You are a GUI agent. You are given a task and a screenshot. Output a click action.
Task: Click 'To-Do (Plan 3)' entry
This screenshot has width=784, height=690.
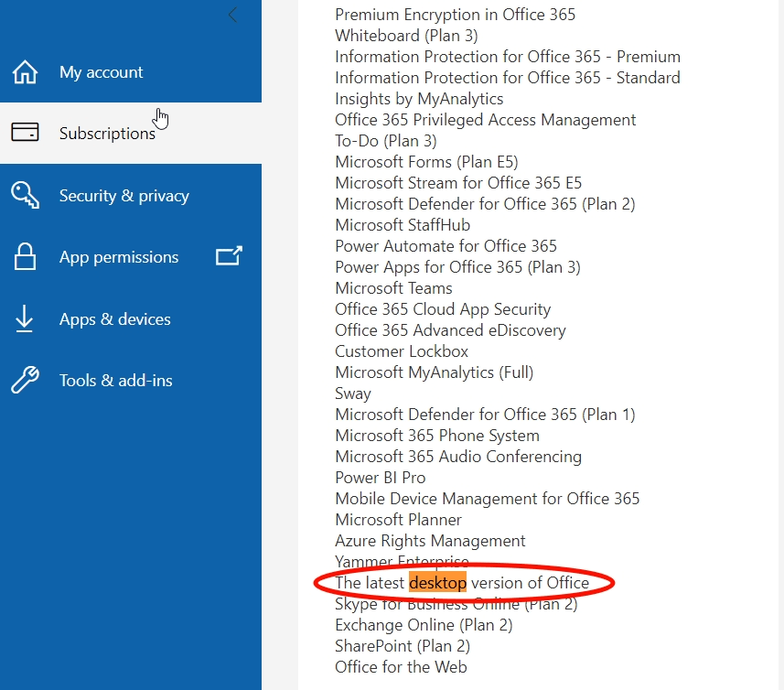pyautogui.click(x=386, y=141)
